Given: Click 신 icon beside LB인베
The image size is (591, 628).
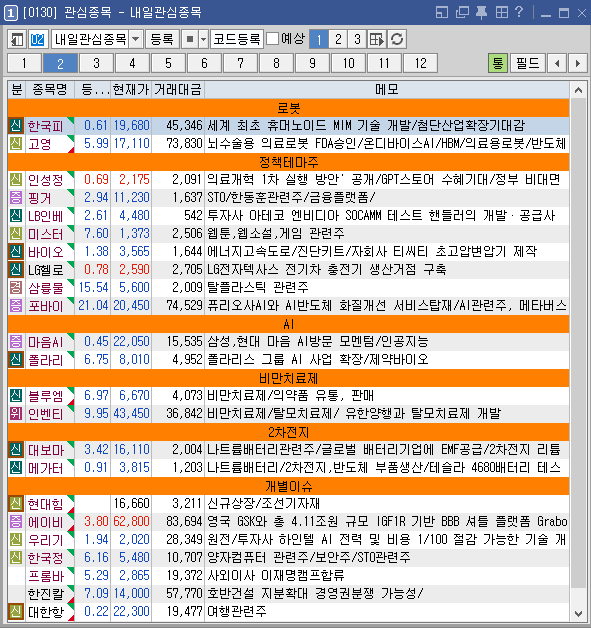Looking at the screenshot, I should point(16,215).
